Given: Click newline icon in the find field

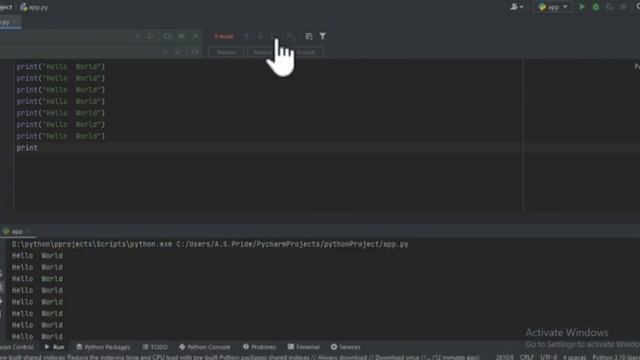Looking at the screenshot, I should coord(150,36).
